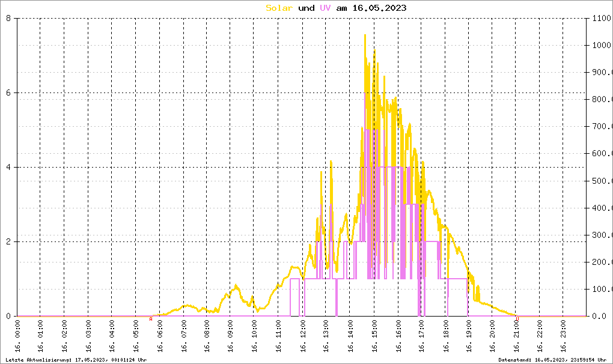Viewport: 613px width, 364px height.
Task: Click left axis label 8
Action: click(x=8, y=18)
